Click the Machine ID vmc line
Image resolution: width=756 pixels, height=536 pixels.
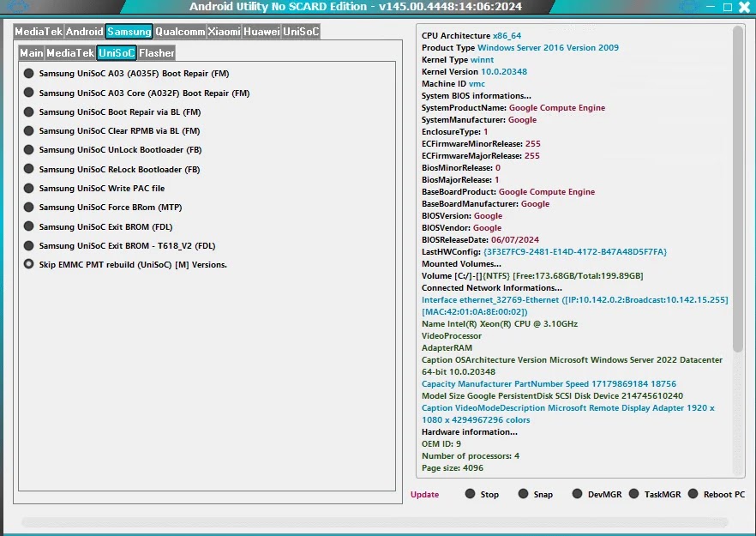pos(453,84)
